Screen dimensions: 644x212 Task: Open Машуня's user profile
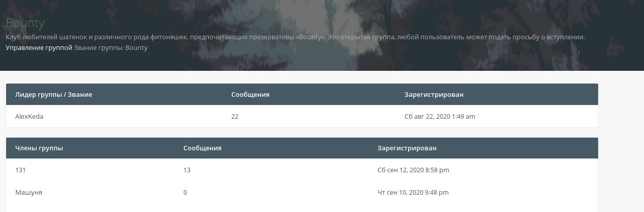29,193
